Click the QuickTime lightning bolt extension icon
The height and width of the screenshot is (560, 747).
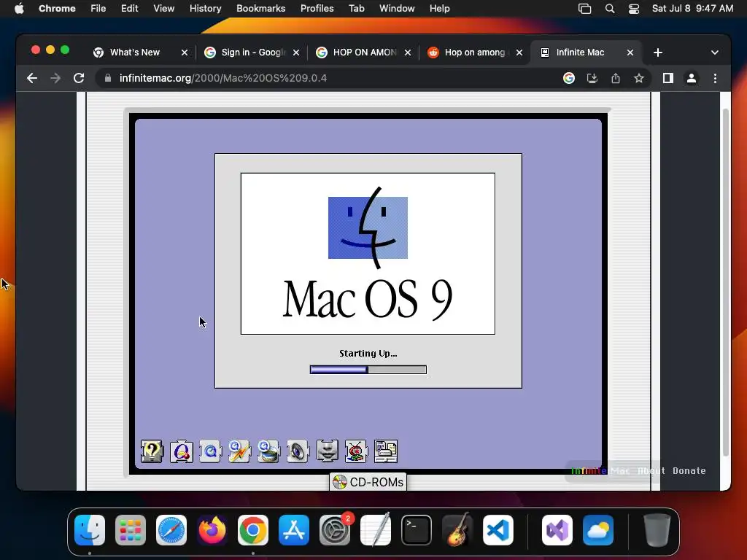tap(239, 451)
